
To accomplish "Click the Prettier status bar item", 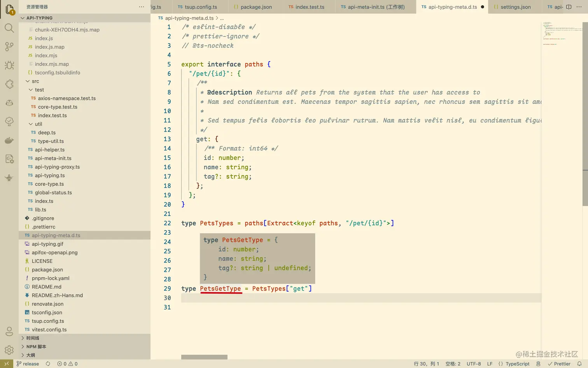I will pyautogui.click(x=559, y=364).
